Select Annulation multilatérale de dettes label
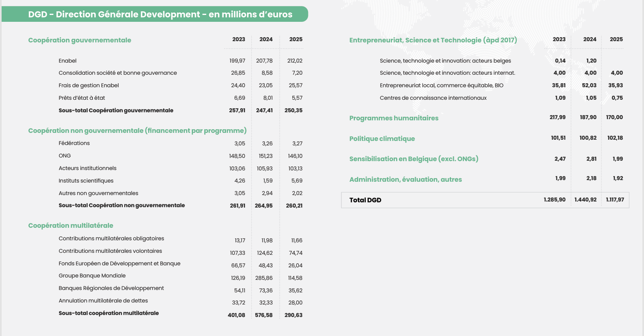The width and height of the screenshot is (644, 336). [x=103, y=300]
